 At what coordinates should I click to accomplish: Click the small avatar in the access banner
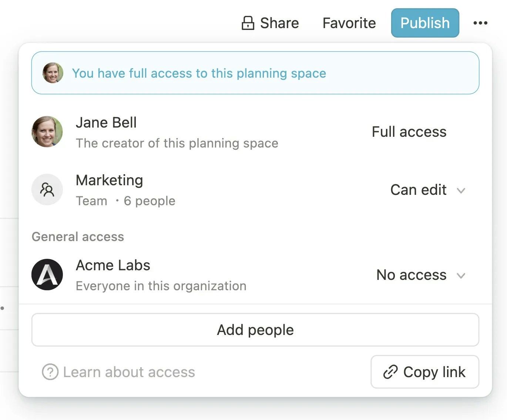click(x=53, y=73)
